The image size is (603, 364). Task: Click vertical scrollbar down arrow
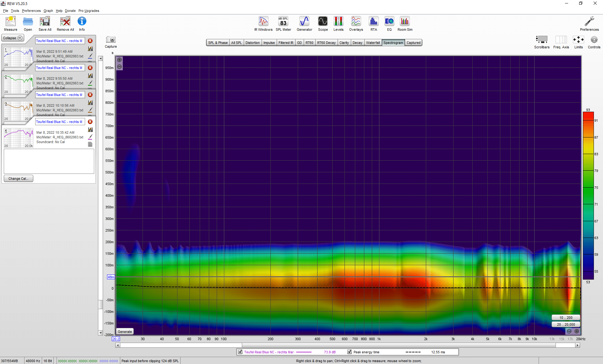point(100,333)
